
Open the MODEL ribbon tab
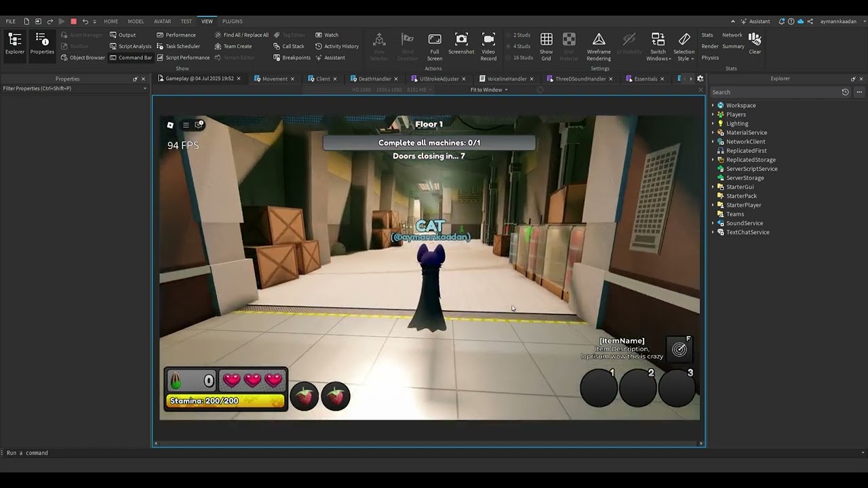(136, 21)
